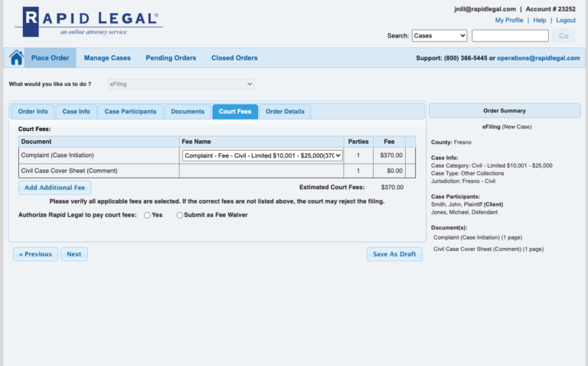Click the Fee Name column header
588x366 pixels.
pyautogui.click(x=261, y=142)
